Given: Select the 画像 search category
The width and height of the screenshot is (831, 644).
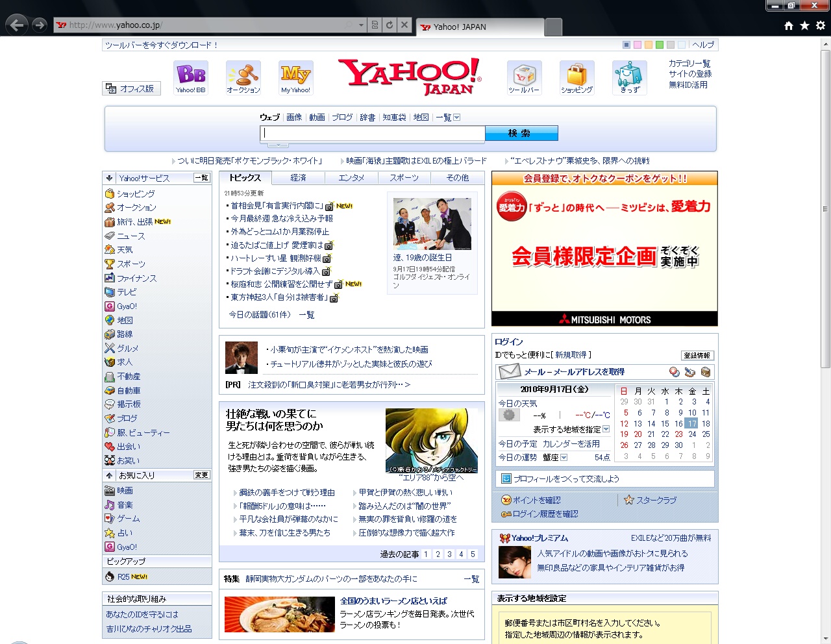Looking at the screenshot, I should 294,118.
